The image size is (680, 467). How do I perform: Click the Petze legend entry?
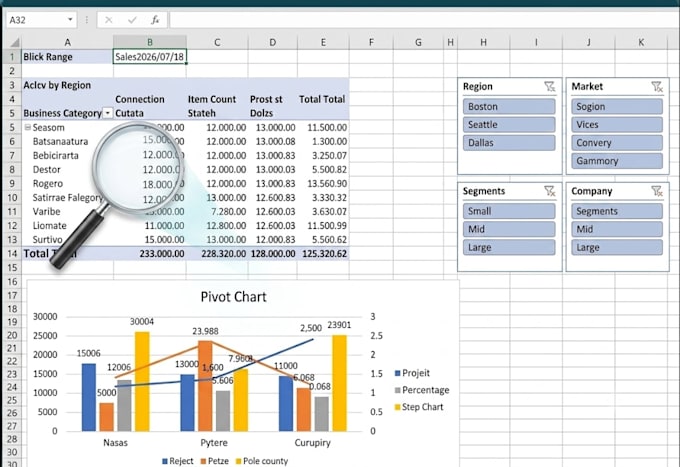[x=214, y=461]
